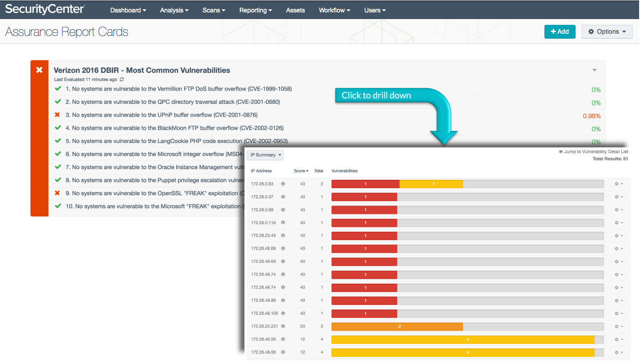Click the 0% result for QPC directory traversal
The image size is (640, 364).
click(596, 103)
